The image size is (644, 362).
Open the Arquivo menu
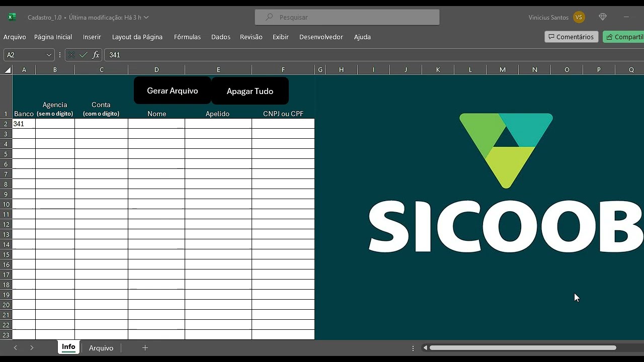[15, 37]
